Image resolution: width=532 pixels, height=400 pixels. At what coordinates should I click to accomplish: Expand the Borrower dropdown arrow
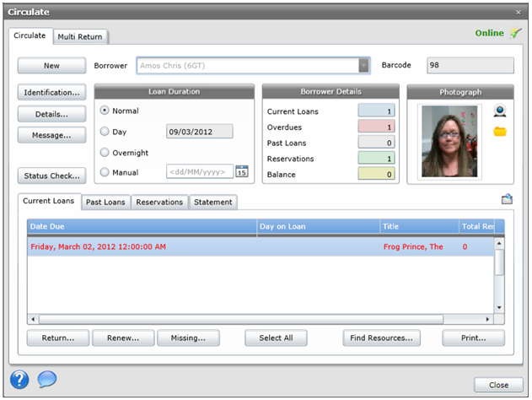pos(363,66)
